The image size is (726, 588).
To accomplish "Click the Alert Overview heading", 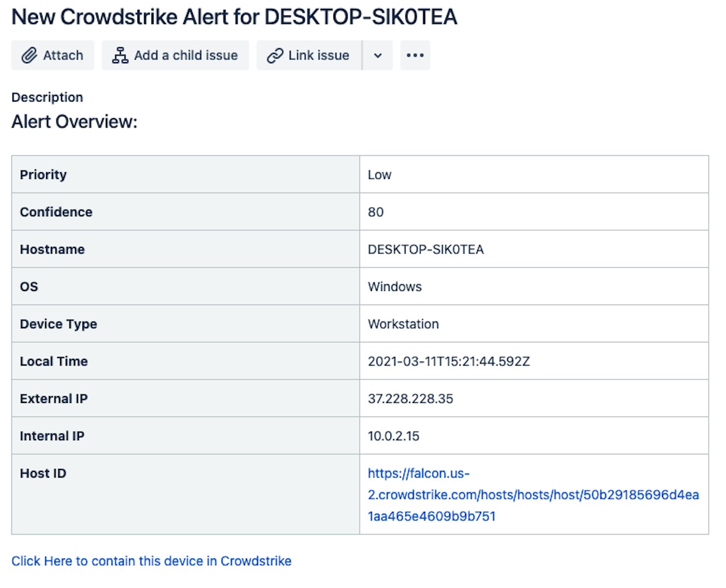I will 75,122.
